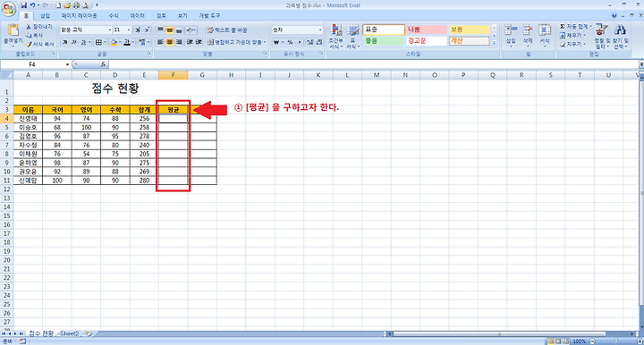
Task: Apply the 계산 (Calculation) cell style
Action: click(x=469, y=41)
